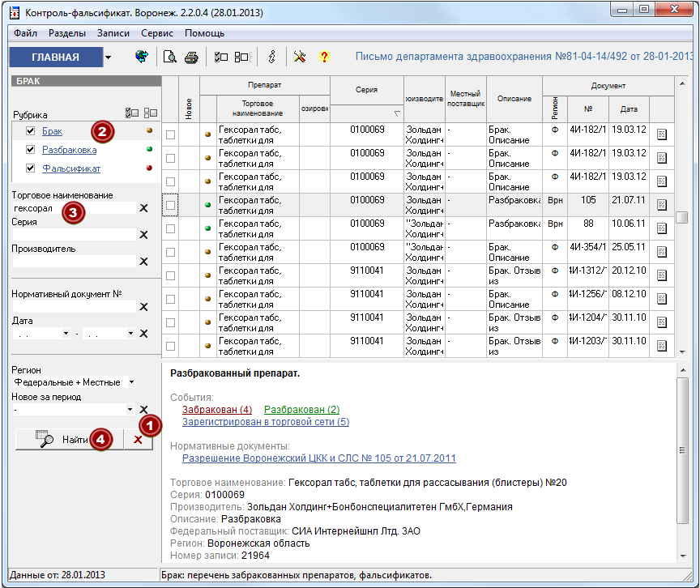Tick checkbox of row with document 88
The width and height of the screenshot is (700, 588).
(170, 229)
